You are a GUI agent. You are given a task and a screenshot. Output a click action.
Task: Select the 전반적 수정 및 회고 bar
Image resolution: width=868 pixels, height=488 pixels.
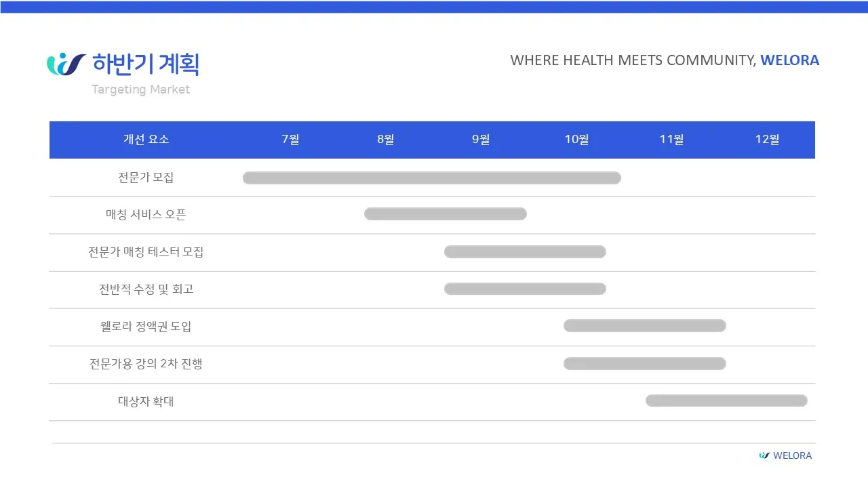[x=525, y=289]
